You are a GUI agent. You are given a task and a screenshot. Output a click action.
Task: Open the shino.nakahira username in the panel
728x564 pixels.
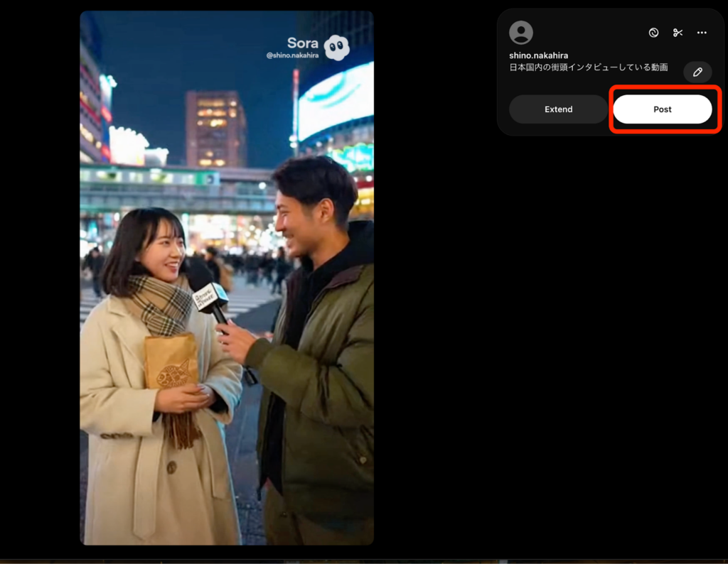tap(538, 55)
